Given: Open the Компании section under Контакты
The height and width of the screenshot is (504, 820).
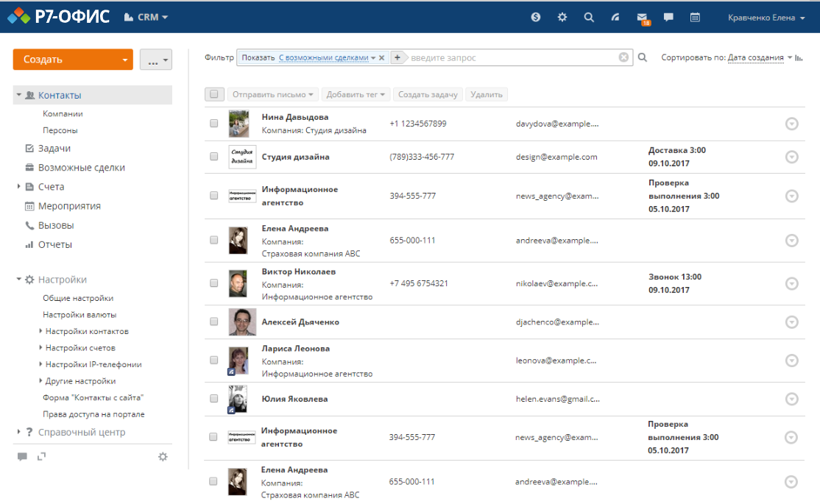Looking at the screenshot, I should (65, 114).
